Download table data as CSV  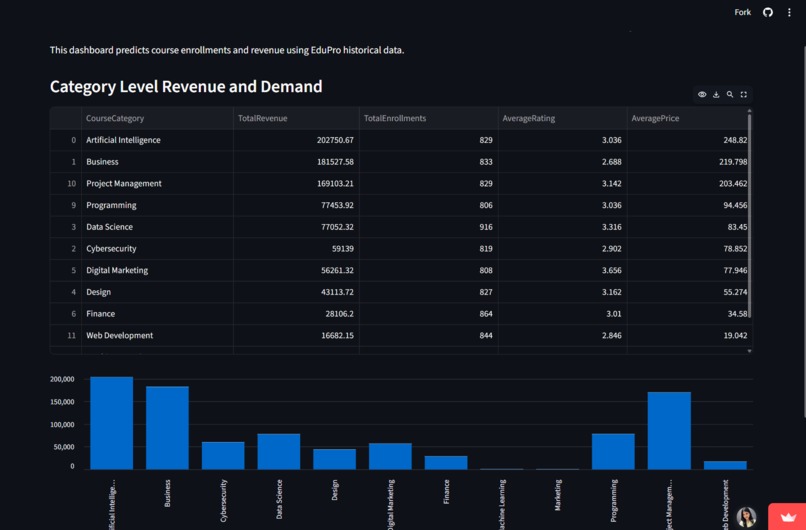[716, 95]
